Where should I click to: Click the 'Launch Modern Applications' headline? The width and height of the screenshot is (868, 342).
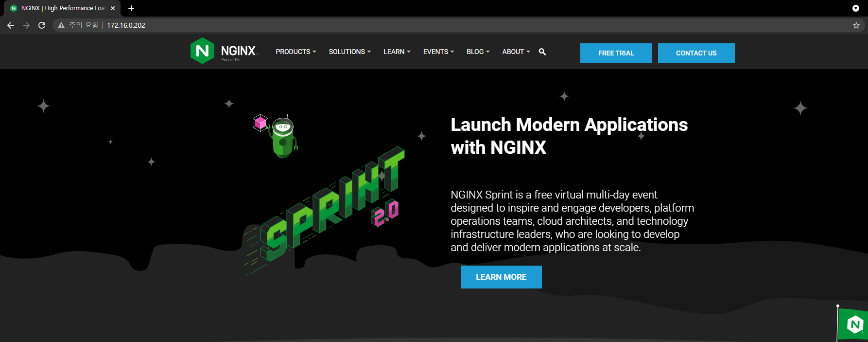569,136
